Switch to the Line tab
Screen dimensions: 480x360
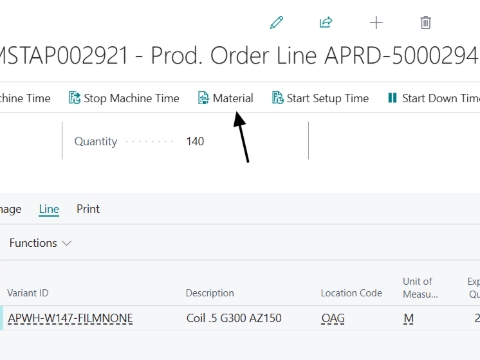click(x=49, y=209)
